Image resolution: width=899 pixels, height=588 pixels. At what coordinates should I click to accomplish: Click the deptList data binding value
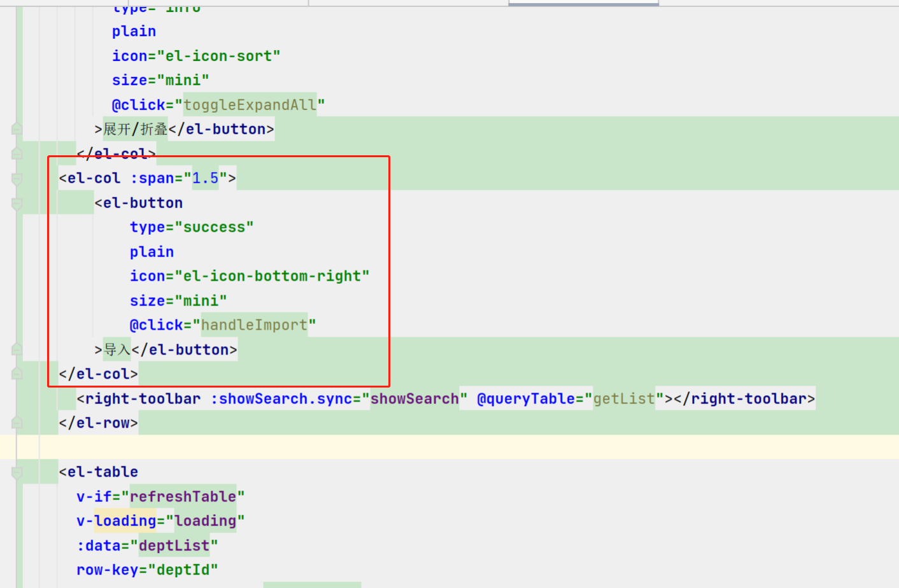pos(174,546)
